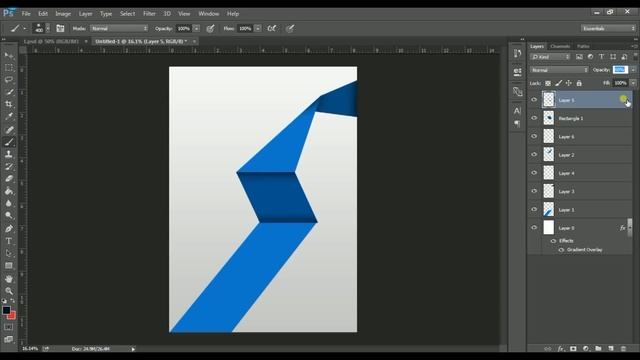Click the Create new layer icon
The image size is (640, 360).
(611, 349)
